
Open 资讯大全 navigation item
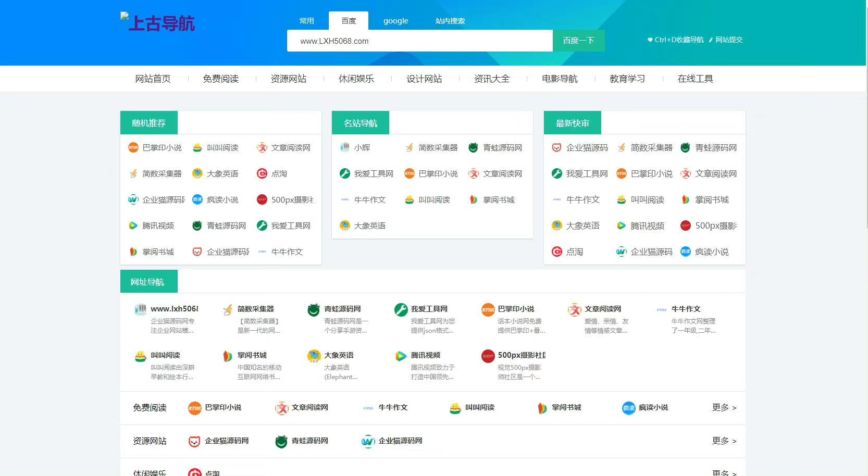pyautogui.click(x=492, y=79)
